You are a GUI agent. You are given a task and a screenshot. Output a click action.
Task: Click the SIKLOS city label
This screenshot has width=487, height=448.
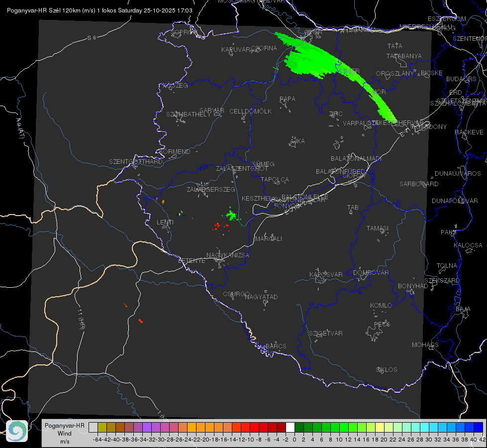[387, 370]
